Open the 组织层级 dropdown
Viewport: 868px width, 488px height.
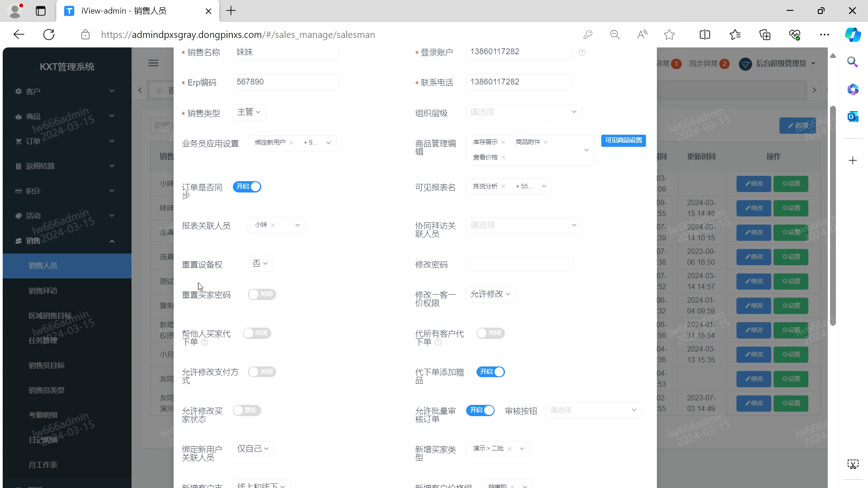523,112
